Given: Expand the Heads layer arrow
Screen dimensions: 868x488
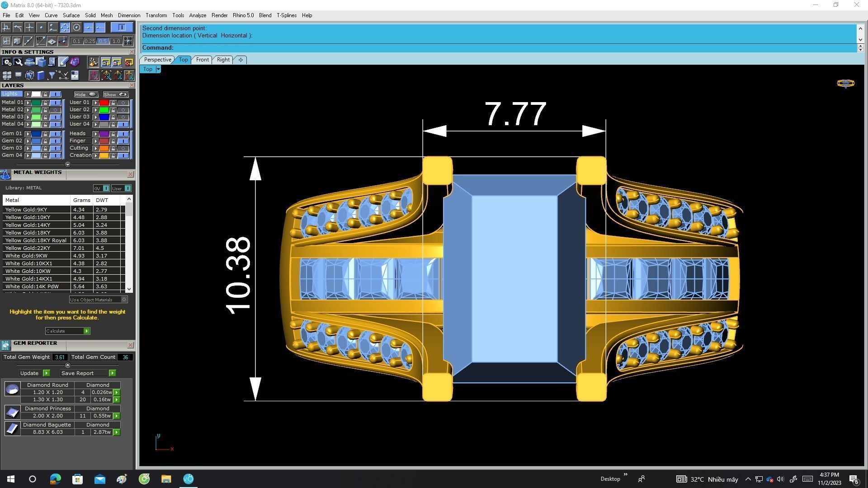Looking at the screenshot, I should pyautogui.click(x=95, y=134).
